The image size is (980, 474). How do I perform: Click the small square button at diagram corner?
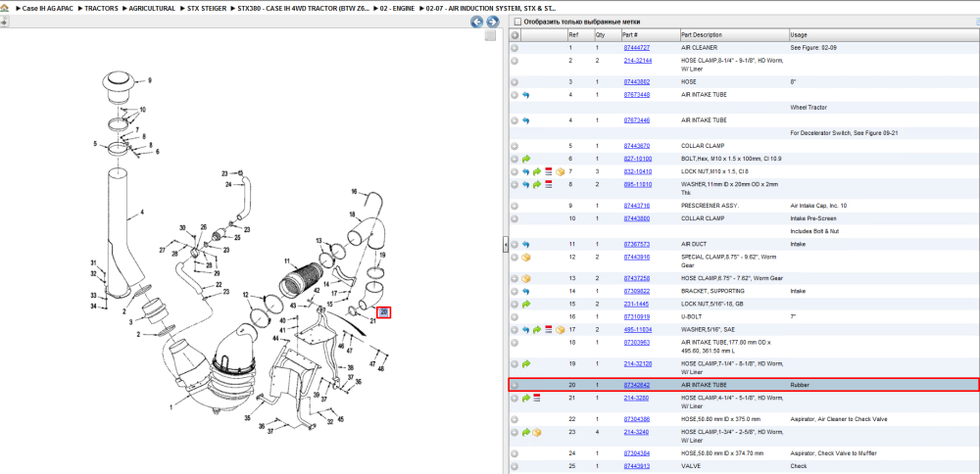(x=491, y=36)
